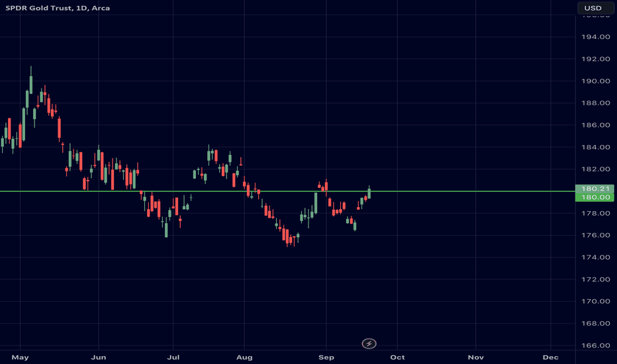The image size is (617, 364).
Task: Click the 192.00 price axis label
Action: point(596,59)
